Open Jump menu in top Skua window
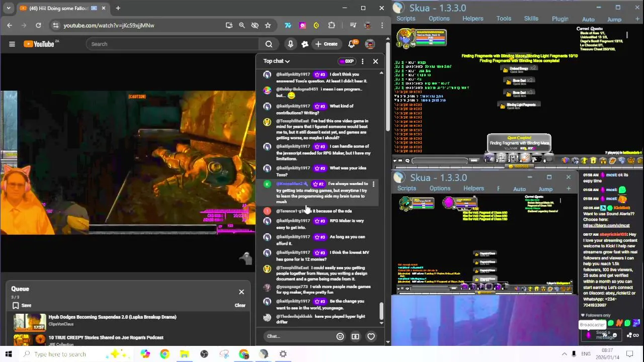Viewport: 644px width, 362px height. click(x=614, y=20)
